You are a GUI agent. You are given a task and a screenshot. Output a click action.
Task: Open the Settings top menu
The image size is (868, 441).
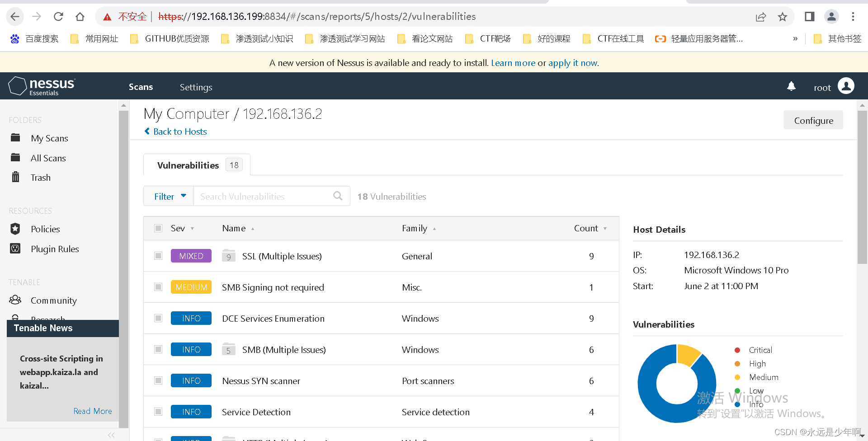tap(196, 87)
